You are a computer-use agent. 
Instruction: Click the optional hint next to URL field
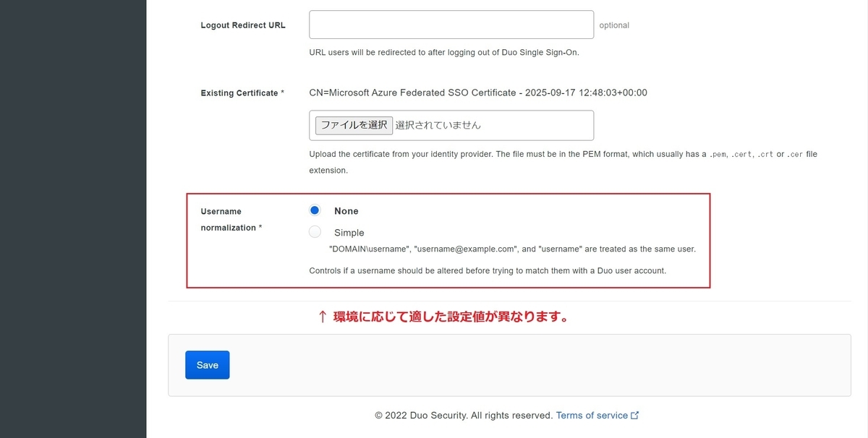(x=614, y=25)
